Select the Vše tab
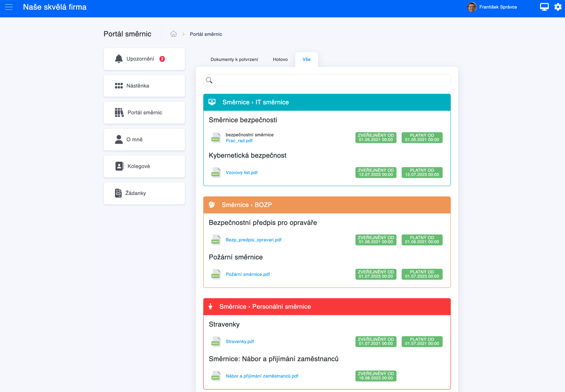This screenshot has width=565, height=392. coord(306,59)
